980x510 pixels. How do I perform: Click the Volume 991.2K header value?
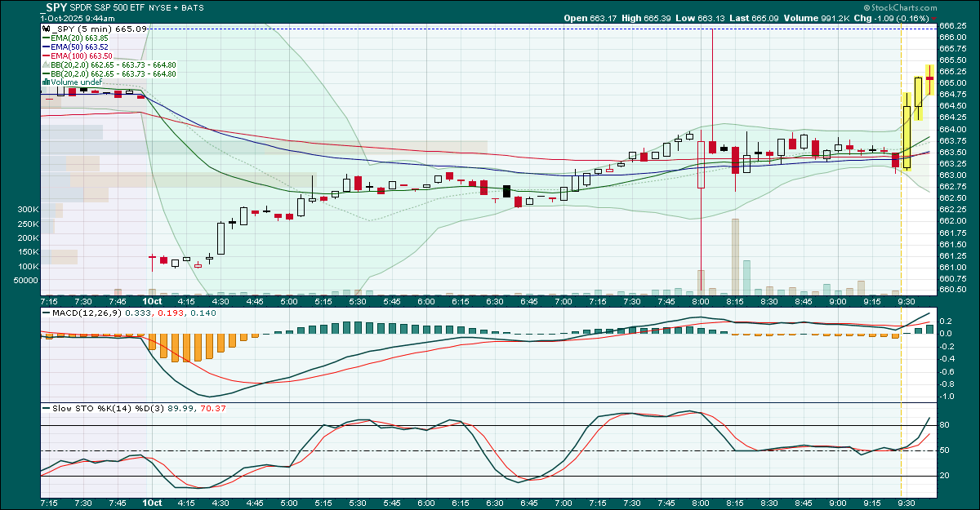(x=816, y=17)
